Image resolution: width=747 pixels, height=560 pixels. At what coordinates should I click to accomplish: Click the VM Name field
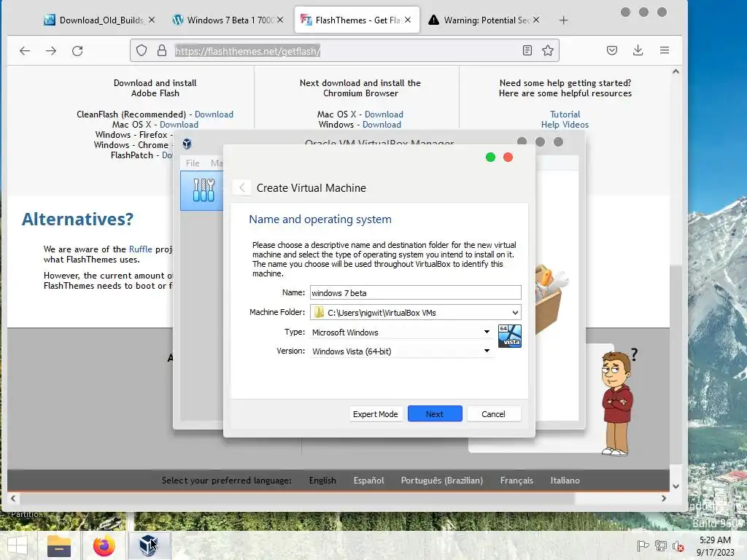[x=415, y=293]
